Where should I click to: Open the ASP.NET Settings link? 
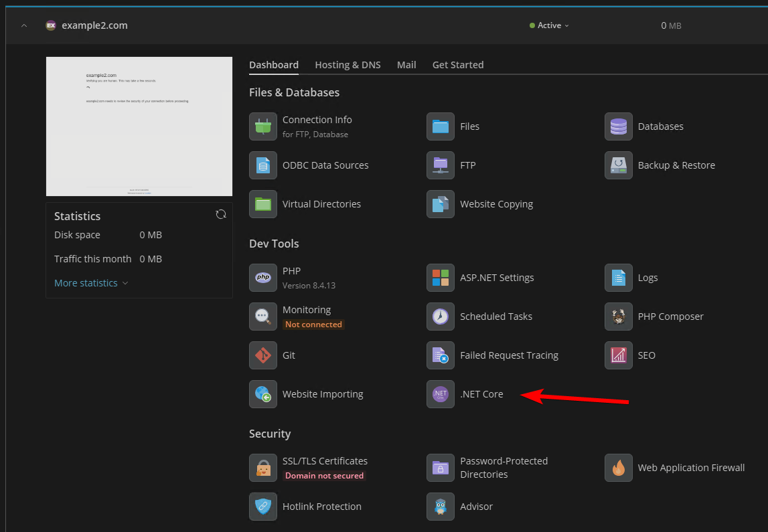(497, 278)
